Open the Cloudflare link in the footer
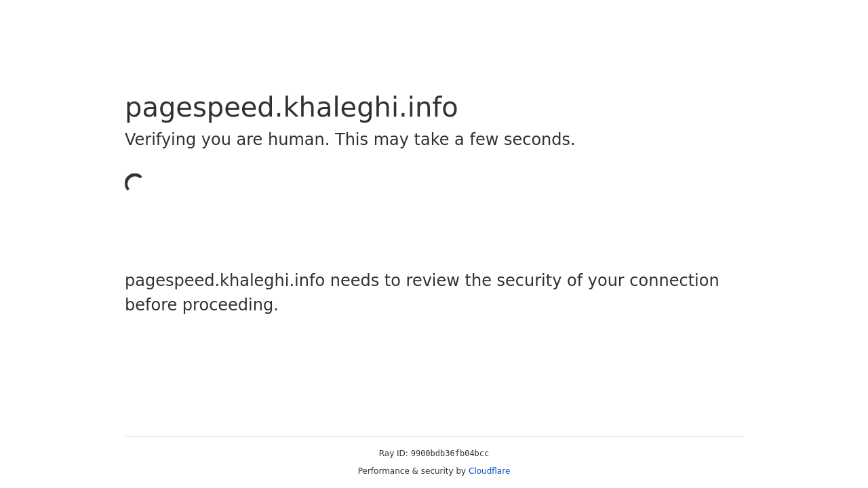The width and height of the screenshot is (868, 488). click(x=489, y=471)
